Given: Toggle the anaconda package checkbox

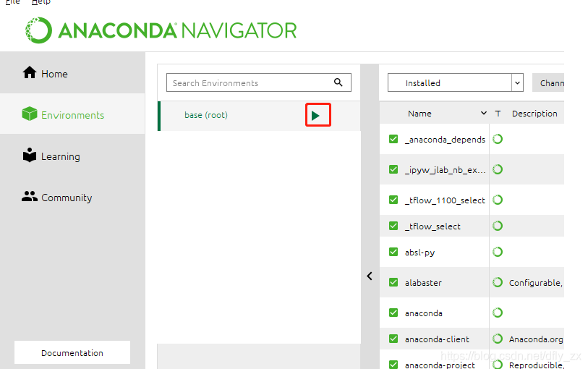Looking at the screenshot, I should click(x=393, y=313).
